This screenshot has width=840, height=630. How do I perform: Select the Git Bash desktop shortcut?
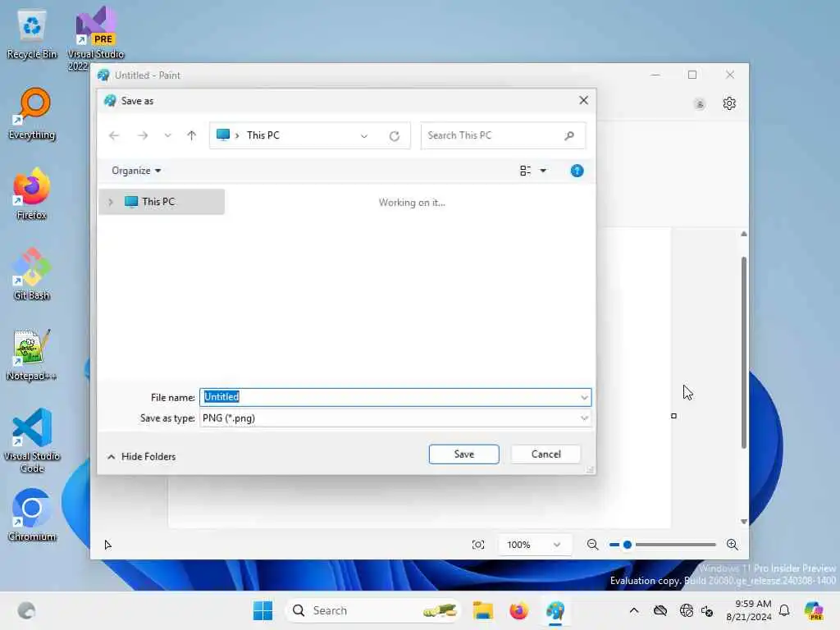coord(32,274)
